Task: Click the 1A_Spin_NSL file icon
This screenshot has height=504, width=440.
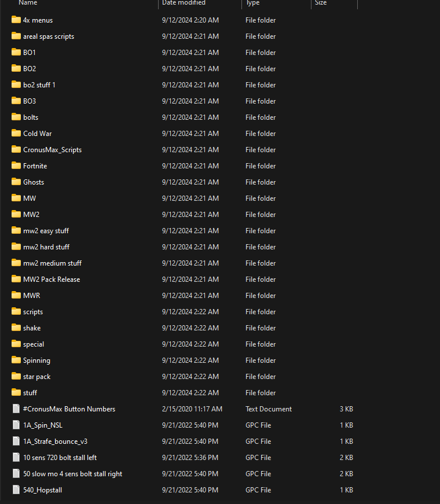Action: 16,425
